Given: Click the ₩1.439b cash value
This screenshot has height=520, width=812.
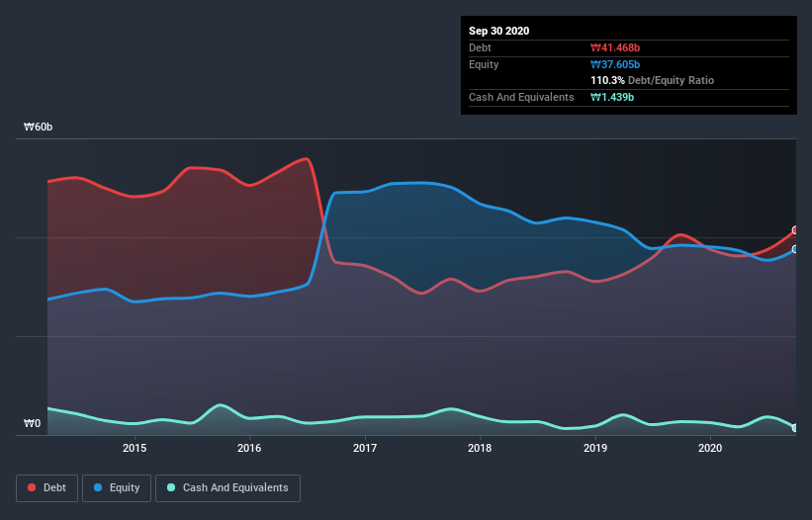Looking at the screenshot, I should tap(612, 97).
